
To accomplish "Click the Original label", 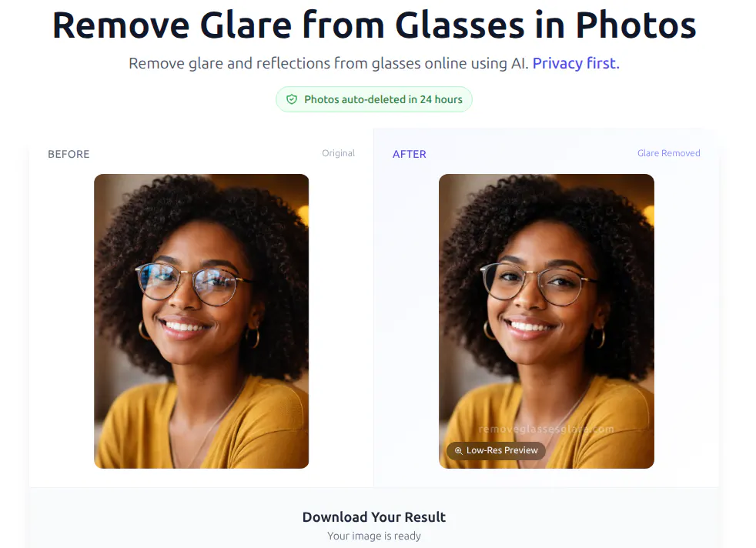I will (x=339, y=153).
